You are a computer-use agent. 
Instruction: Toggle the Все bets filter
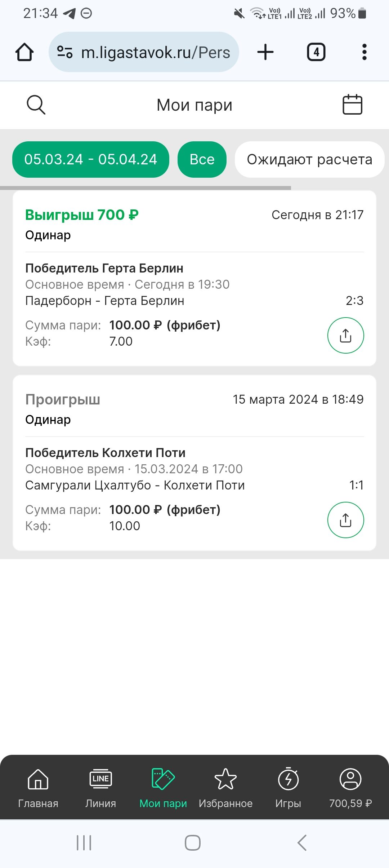(202, 159)
